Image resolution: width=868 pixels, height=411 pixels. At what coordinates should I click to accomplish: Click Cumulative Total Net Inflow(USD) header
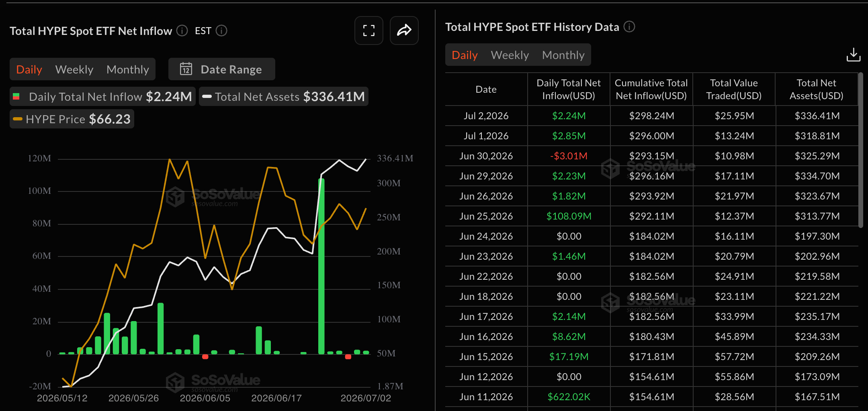(651, 90)
